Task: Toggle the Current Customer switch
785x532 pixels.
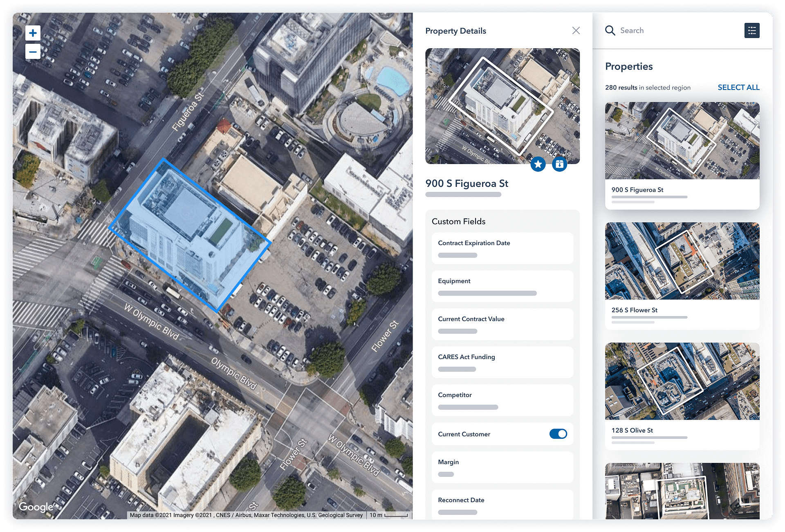Action: coord(558,434)
